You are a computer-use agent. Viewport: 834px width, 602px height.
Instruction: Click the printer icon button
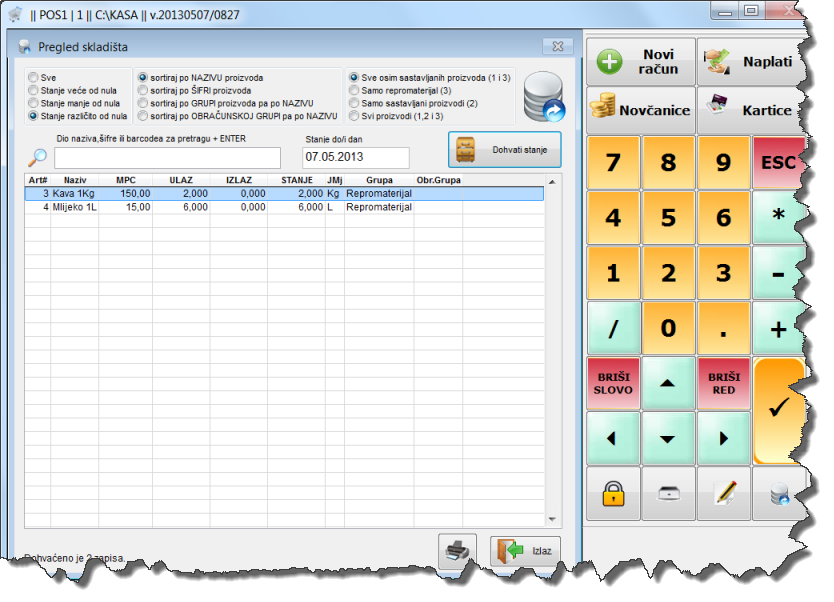pyautogui.click(x=456, y=552)
